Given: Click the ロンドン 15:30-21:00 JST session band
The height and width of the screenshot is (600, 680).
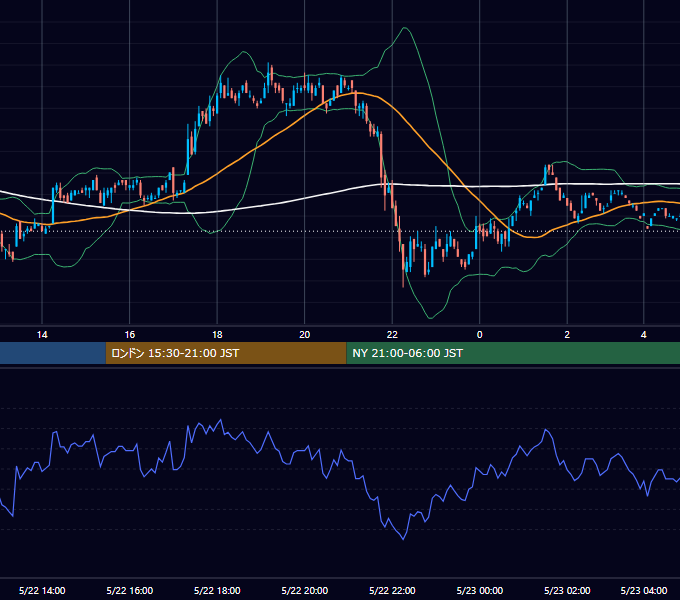Looking at the screenshot, I should click(x=226, y=353).
